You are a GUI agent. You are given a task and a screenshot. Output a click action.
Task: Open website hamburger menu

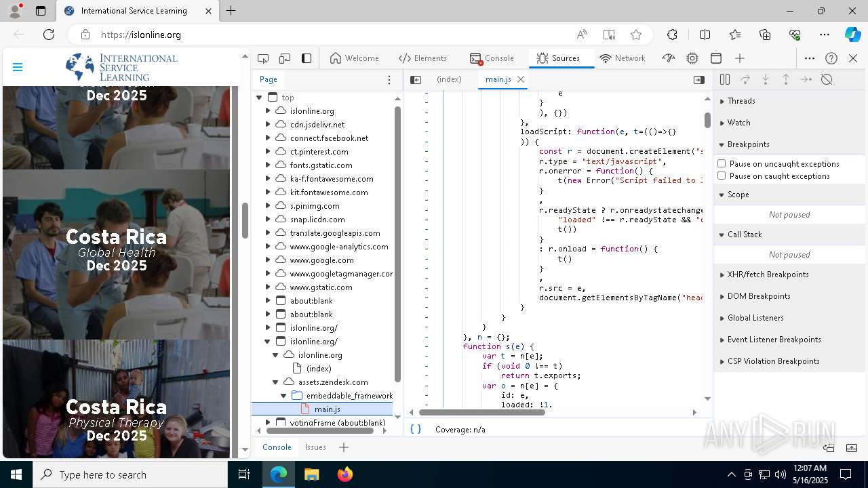click(18, 67)
